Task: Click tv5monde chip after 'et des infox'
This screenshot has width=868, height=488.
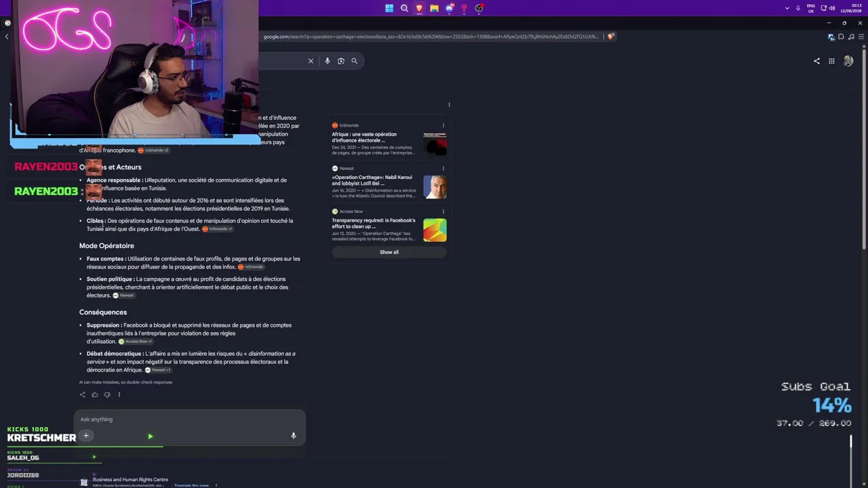Action: click(250, 267)
